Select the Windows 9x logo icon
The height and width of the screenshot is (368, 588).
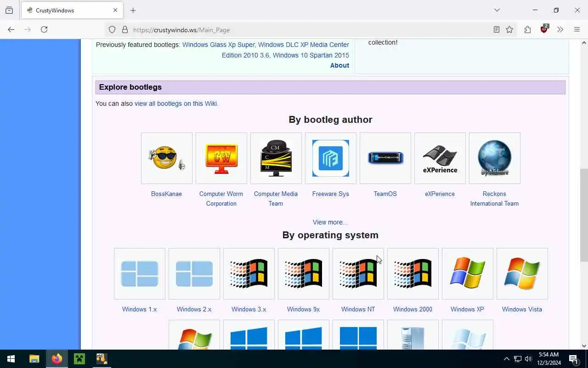[x=304, y=274]
